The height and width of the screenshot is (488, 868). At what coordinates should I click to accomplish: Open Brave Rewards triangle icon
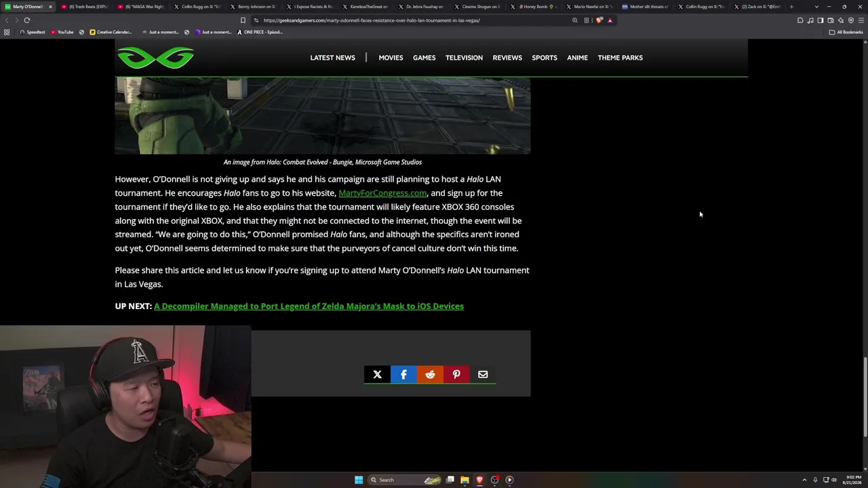[x=610, y=20]
